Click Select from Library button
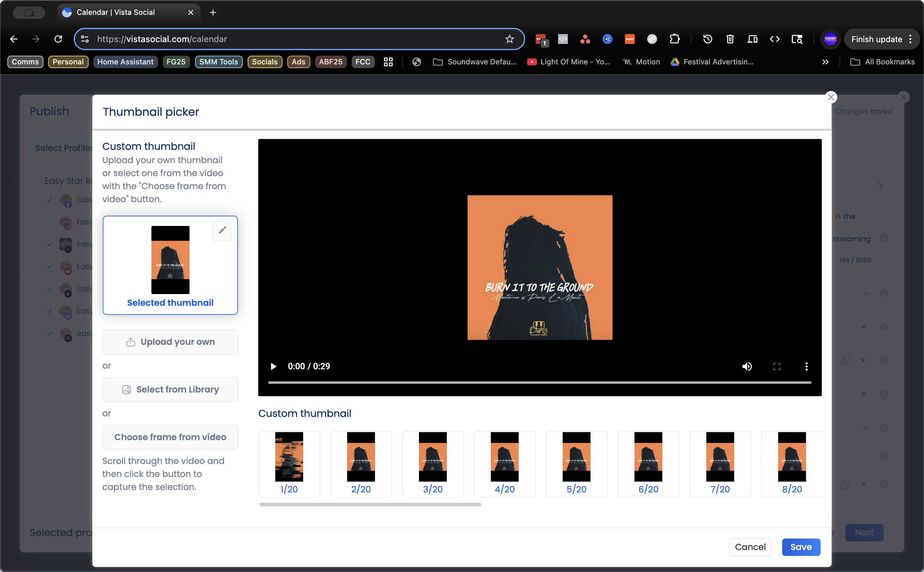 point(170,390)
